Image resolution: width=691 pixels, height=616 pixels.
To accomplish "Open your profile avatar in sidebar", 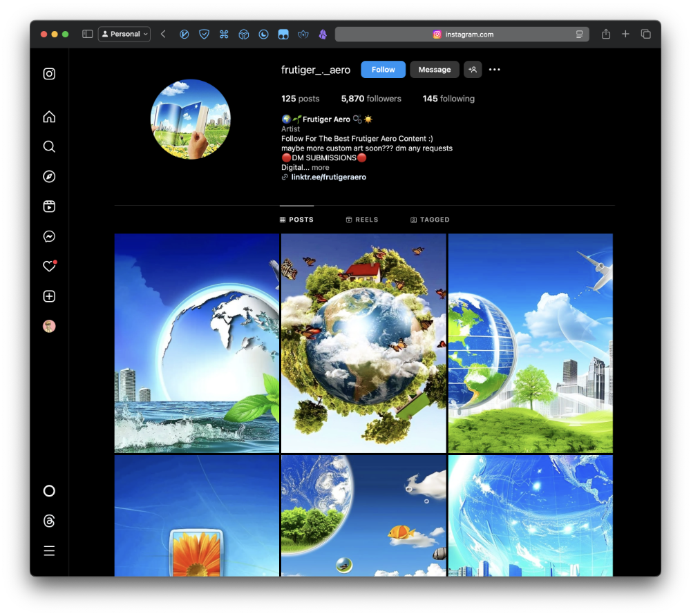I will (x=49, y=326).
